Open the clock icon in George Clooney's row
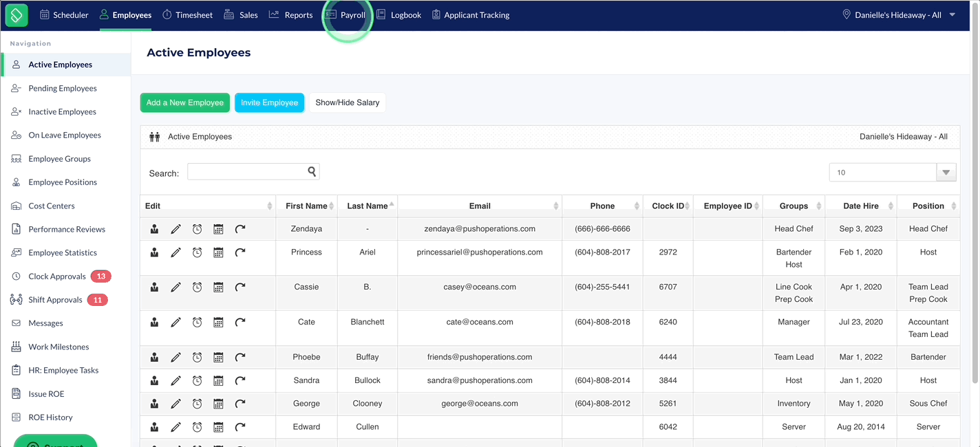Screen dimensions: 980x447 pyautogui.click(x=197, y=404)
